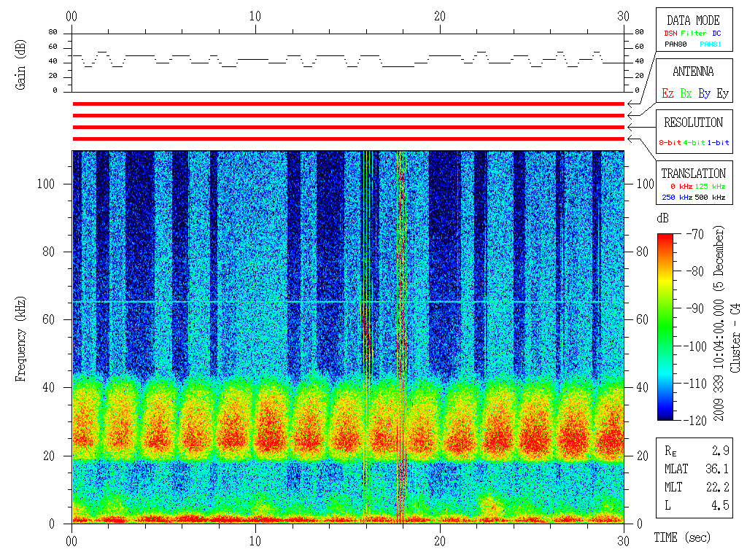The image size is (747, 560).
Task: Click the -70 value on the color scale
Action: tap(695, 234)
